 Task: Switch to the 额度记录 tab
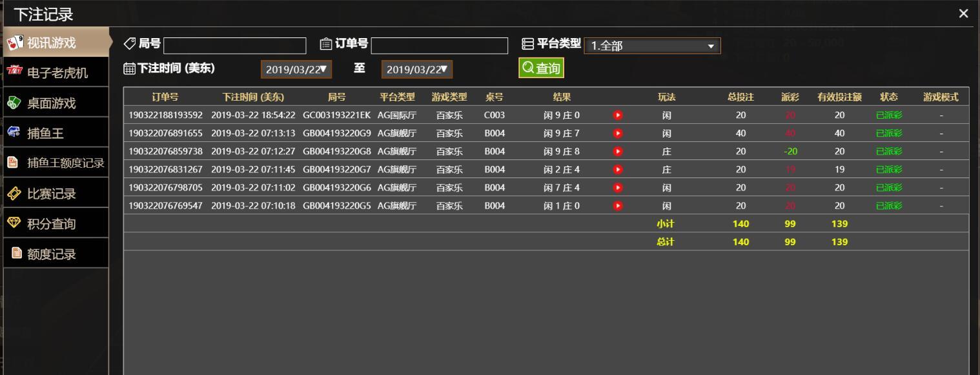51,254
